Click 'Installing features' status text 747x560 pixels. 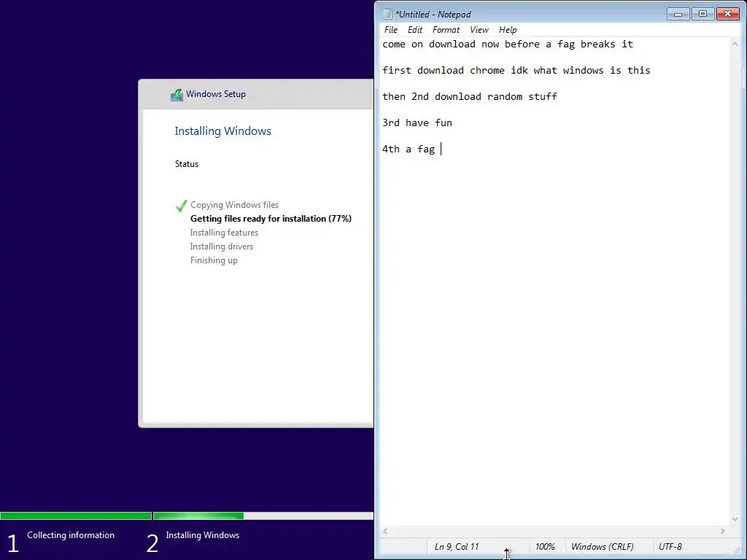[224, 233]
